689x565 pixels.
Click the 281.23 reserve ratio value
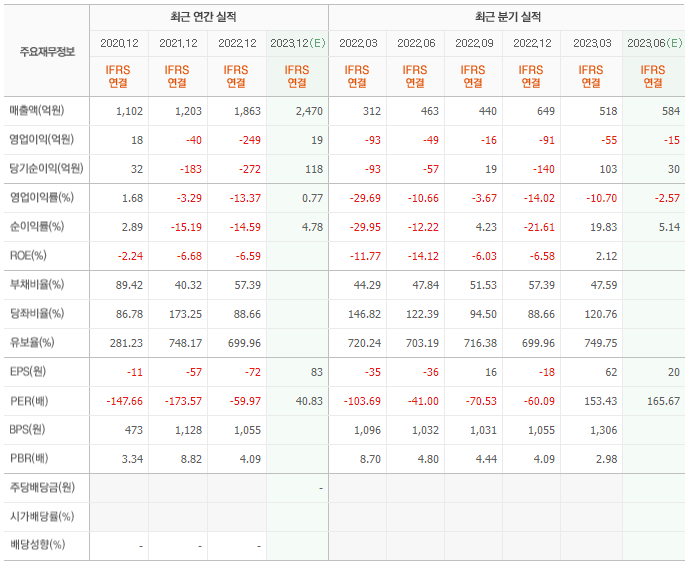click(x=127, y=343)
